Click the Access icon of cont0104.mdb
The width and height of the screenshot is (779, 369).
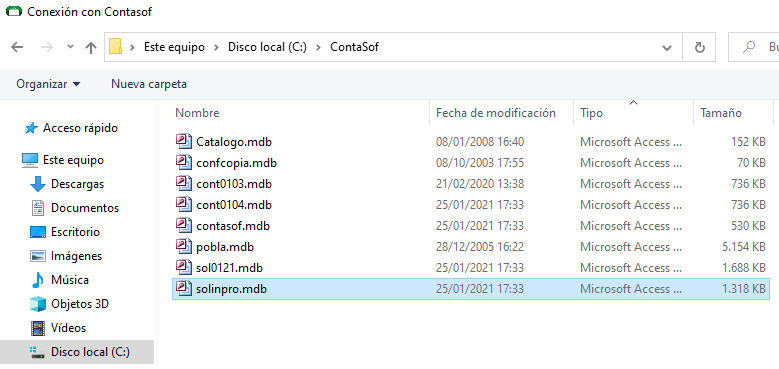184,205
